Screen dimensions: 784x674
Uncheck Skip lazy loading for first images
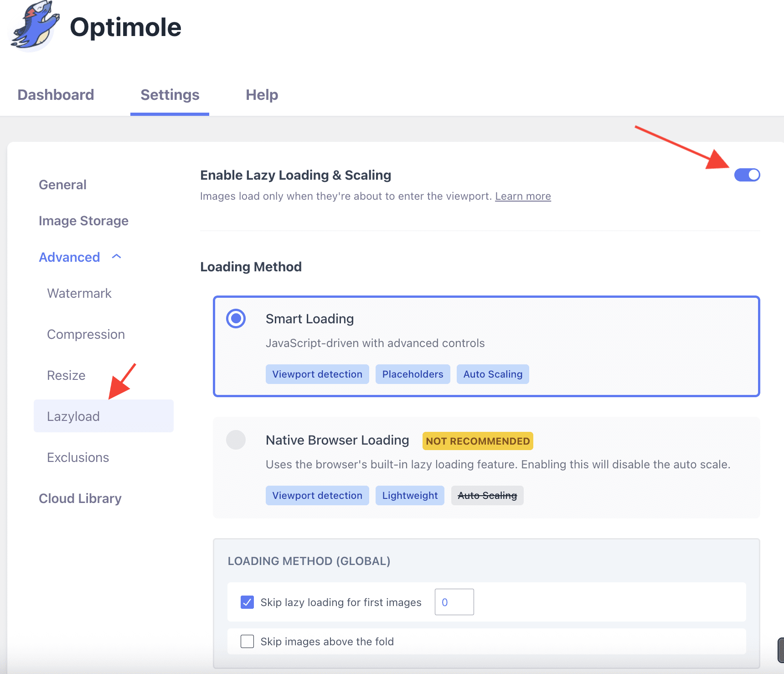[x=247, y=602]
